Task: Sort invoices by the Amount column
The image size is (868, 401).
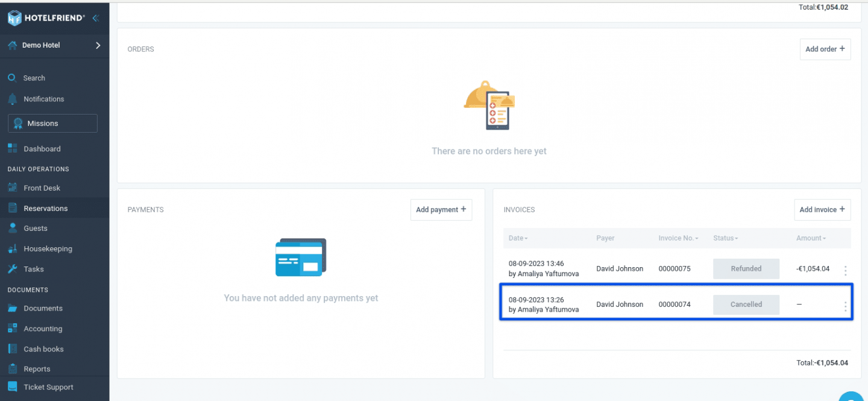Action: pyautogui.click(x=811, y=238)
